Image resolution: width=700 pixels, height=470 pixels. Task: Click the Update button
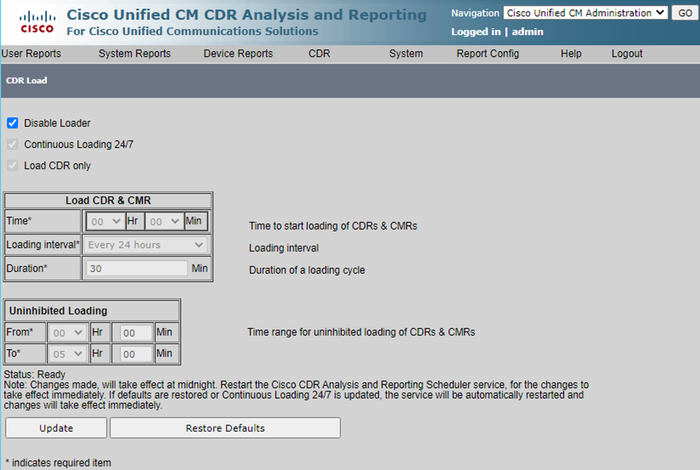pyautogui.click(x=56, y=428)
